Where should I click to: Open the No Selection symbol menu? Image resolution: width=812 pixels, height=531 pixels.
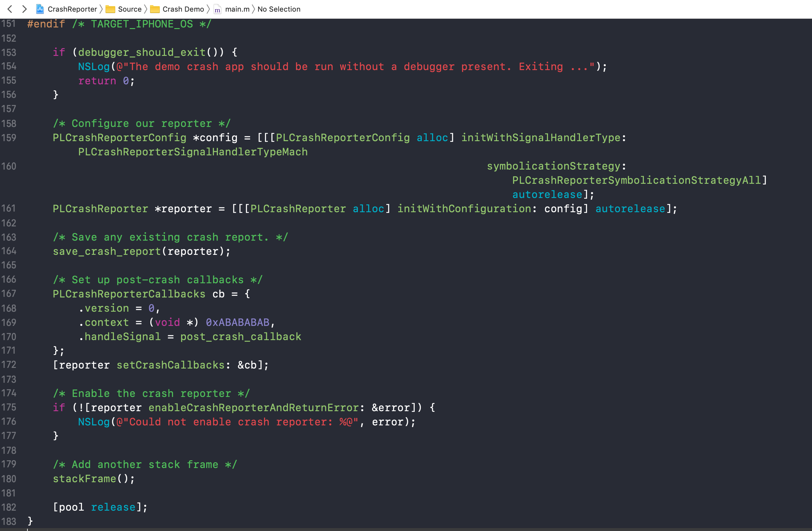(279, 9)
